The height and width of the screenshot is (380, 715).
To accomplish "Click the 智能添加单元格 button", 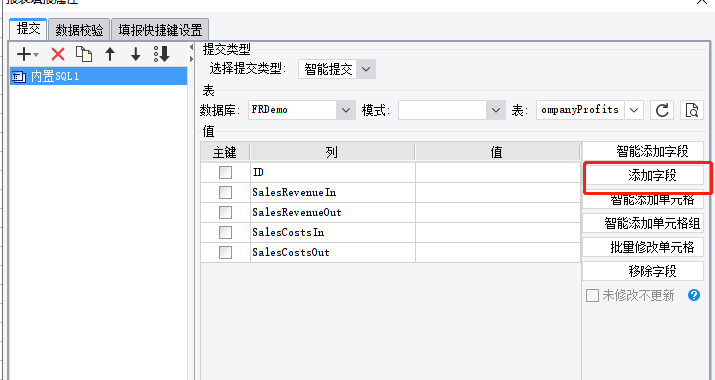I will [643, 199].
